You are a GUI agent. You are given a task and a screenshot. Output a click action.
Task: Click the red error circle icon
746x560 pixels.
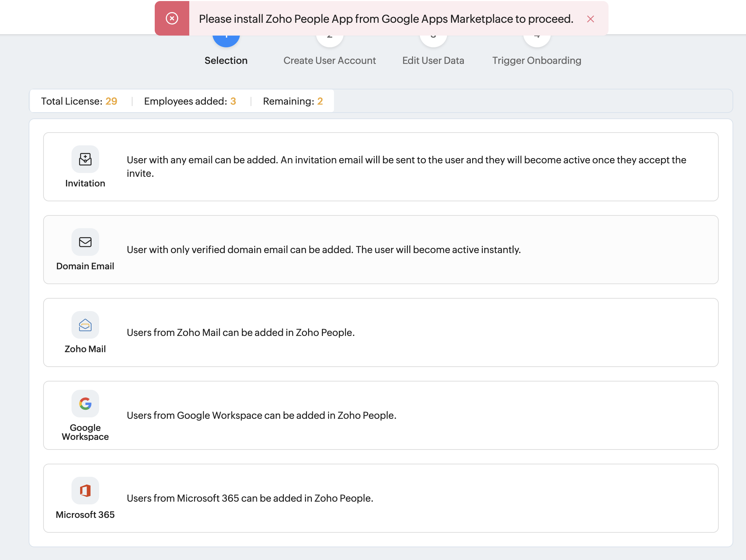coord(172,18)
